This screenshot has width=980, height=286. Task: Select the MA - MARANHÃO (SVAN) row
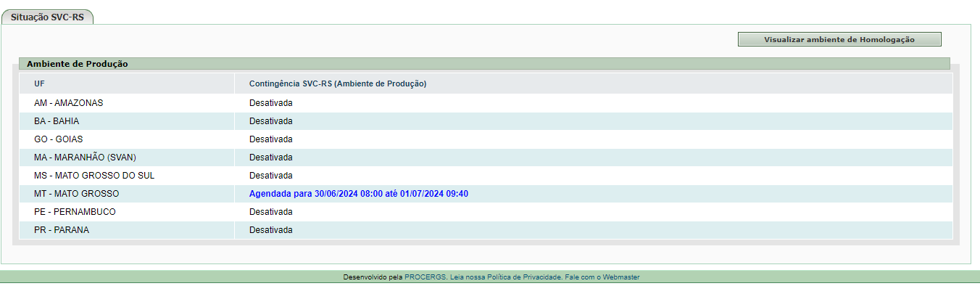(x=486, y=158)
